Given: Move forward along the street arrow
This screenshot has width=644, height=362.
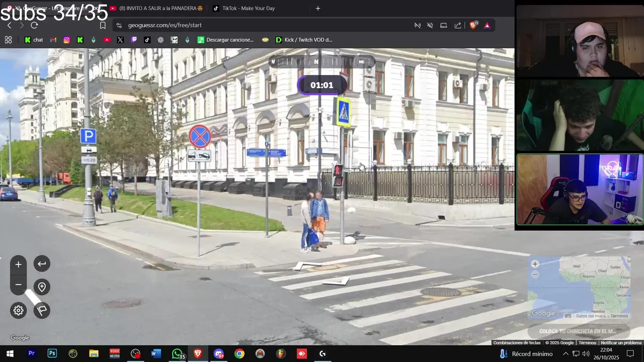Looking at the screenshot, I should (x=308, y=265).
